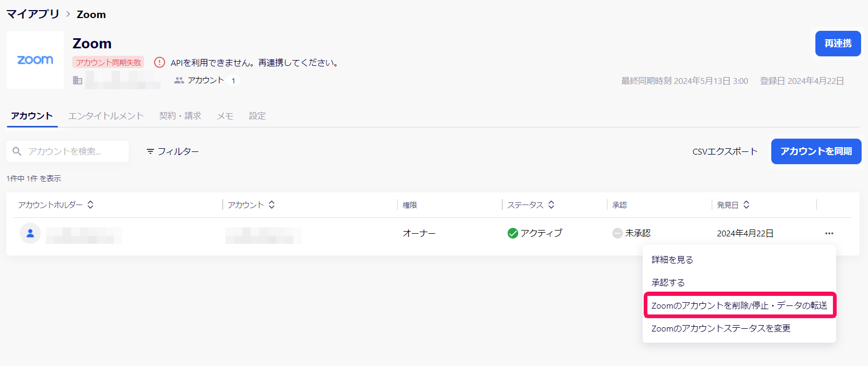Click the 登録日 2024年4月22日 text
Viewport: 868px width, 366px height.
point(802,81)
